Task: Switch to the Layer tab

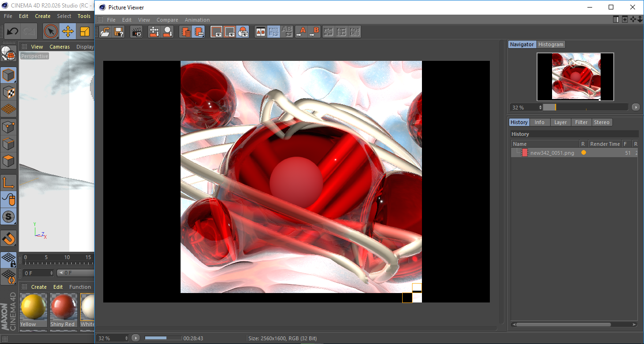Action: coord(561,122)
